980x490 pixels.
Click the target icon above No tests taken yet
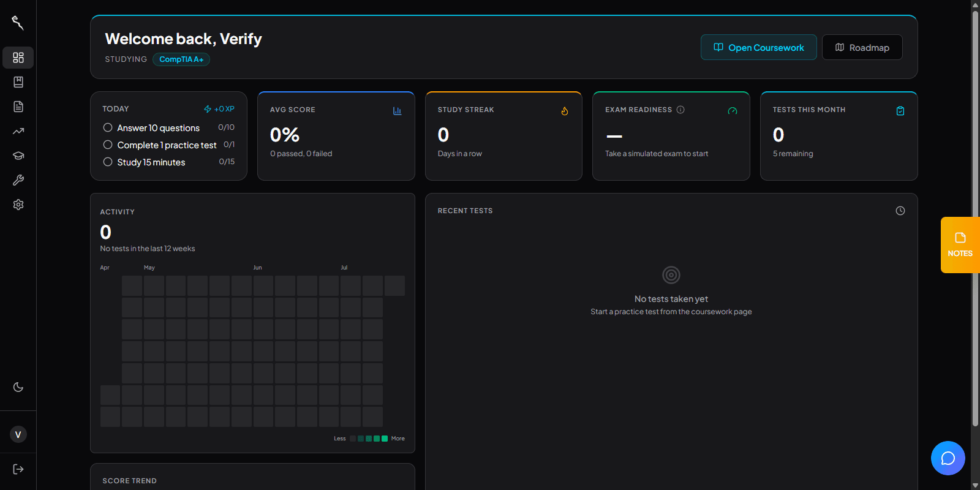point(671,275)
